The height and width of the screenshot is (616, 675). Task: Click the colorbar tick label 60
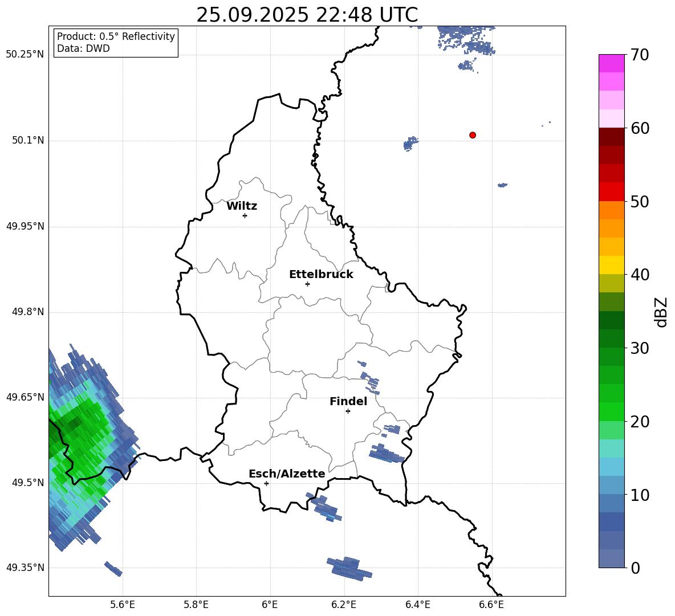click(640, 128)
